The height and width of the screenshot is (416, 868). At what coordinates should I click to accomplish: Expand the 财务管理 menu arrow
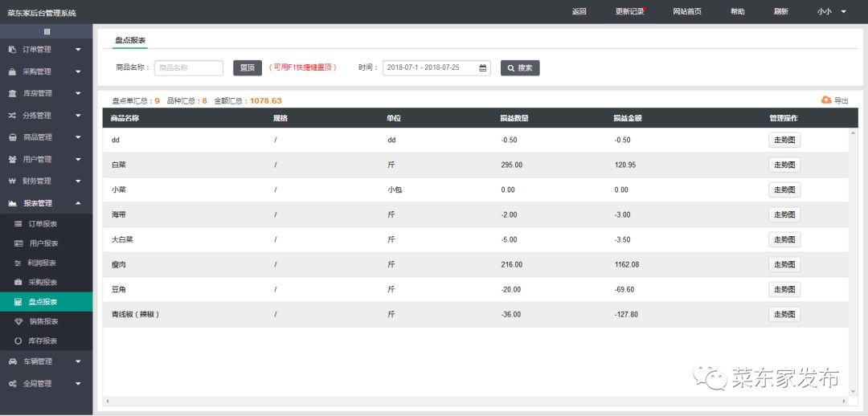[x=78, y=181]
